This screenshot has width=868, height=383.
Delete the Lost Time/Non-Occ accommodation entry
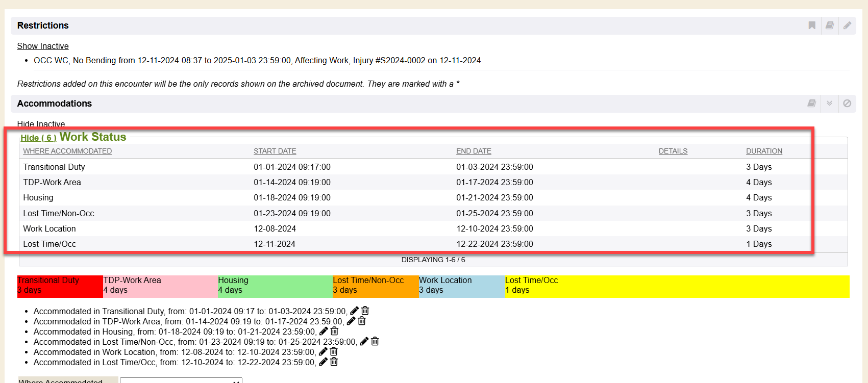coord(375,342)
